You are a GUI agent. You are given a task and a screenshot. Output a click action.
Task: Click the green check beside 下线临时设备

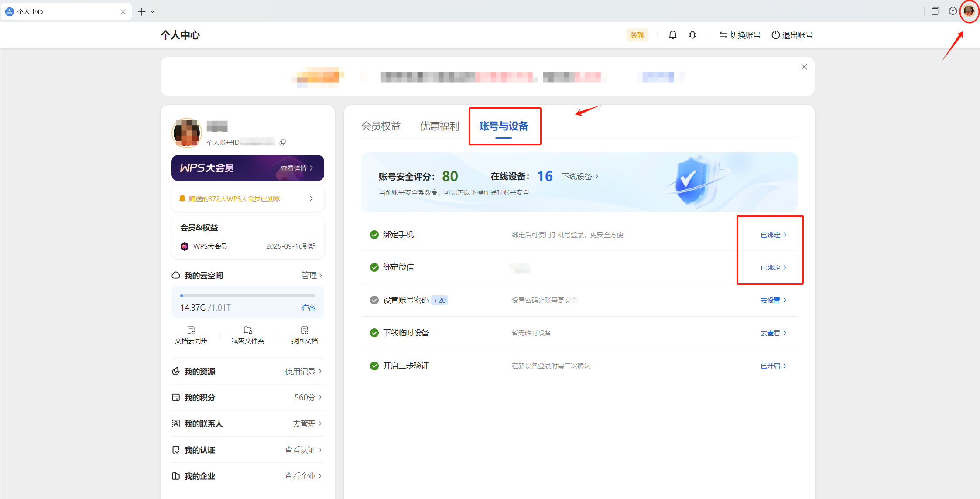tap(374, 333)
